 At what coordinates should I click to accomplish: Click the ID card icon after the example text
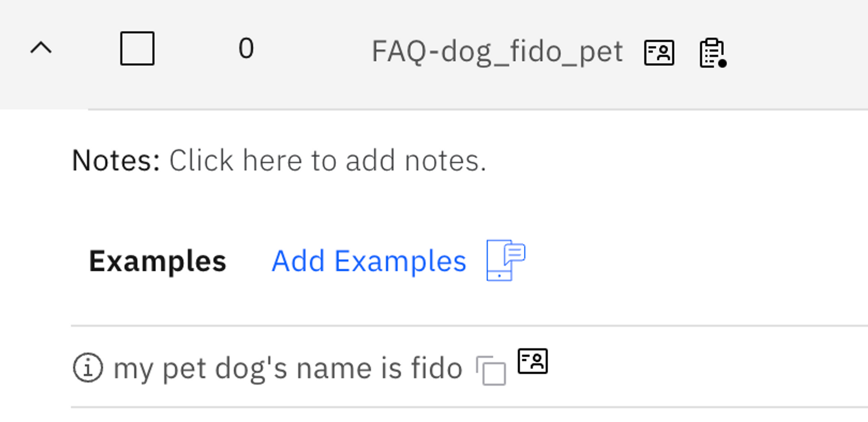pos(533,361)
